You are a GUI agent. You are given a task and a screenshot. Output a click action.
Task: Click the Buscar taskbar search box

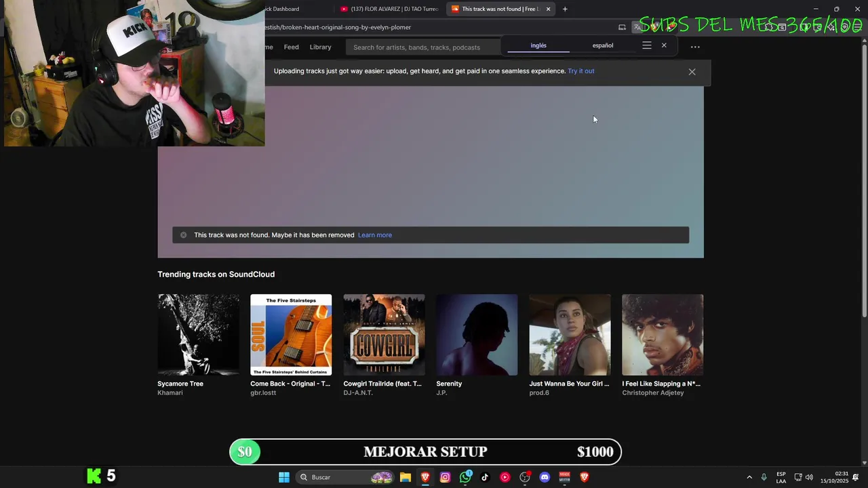click(344, 477)
